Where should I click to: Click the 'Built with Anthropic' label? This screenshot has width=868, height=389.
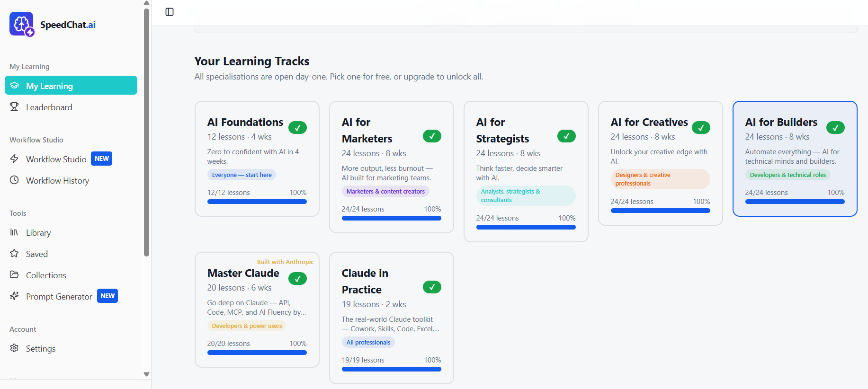[285, 262]
